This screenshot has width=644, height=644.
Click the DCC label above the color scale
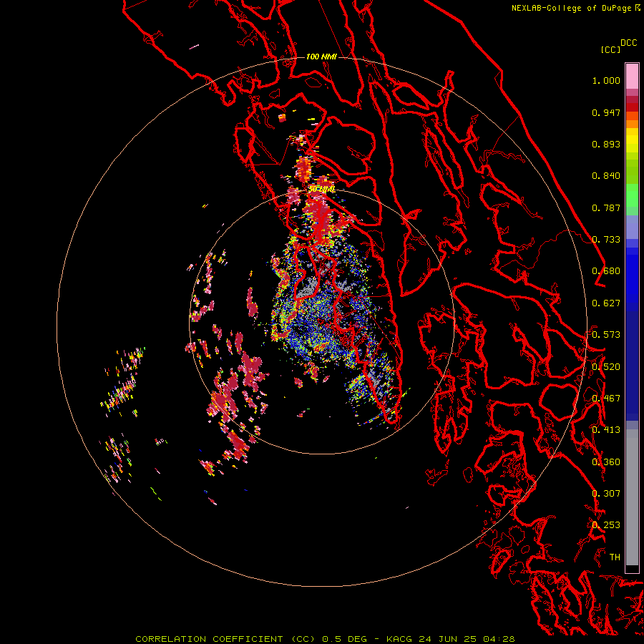(x=629, y=43)
